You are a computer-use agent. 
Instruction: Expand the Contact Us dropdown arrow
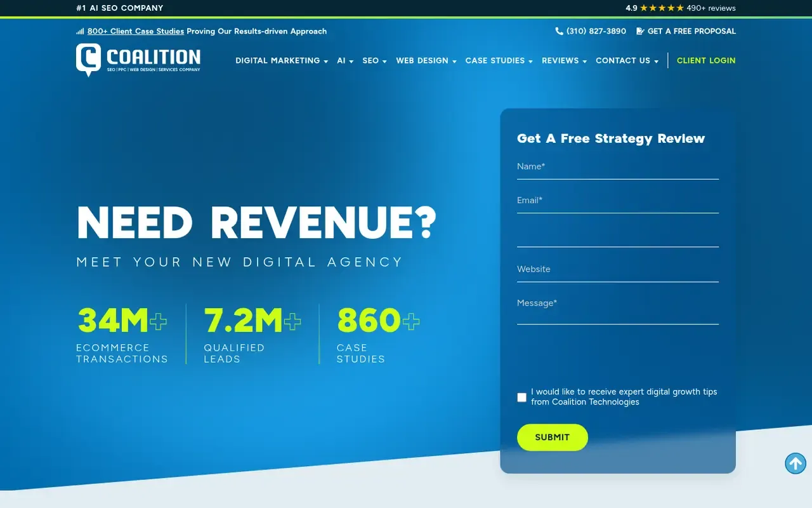tap(656, 62)
